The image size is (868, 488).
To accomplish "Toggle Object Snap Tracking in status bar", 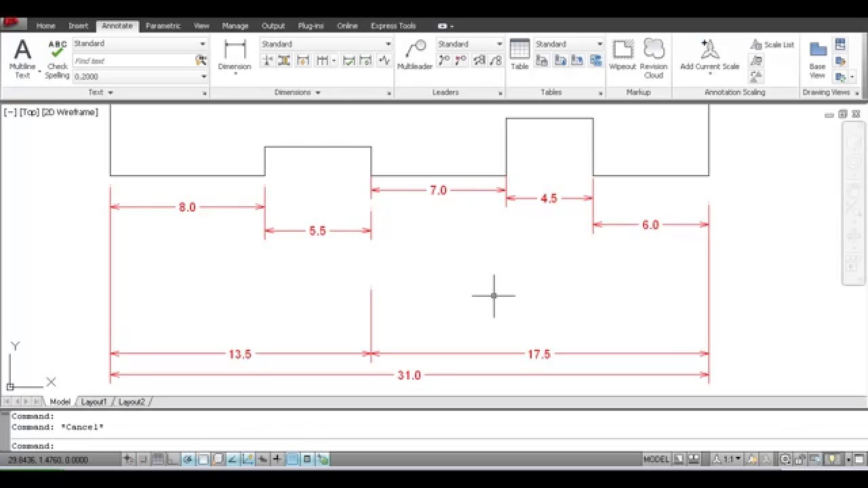I will [233, 460].
